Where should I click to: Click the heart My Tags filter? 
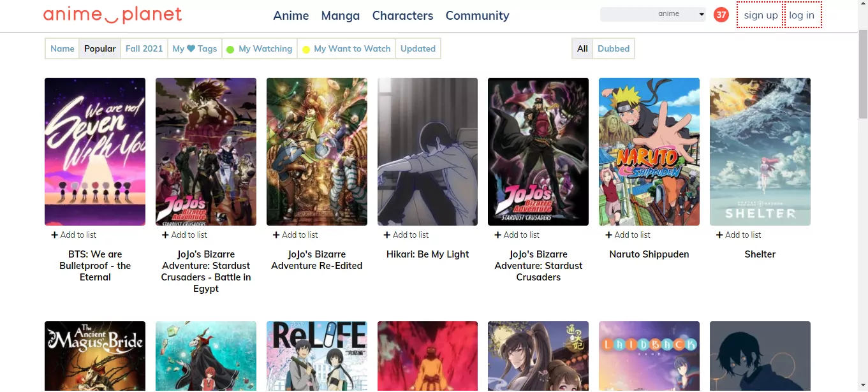click(x=195, y=48)
